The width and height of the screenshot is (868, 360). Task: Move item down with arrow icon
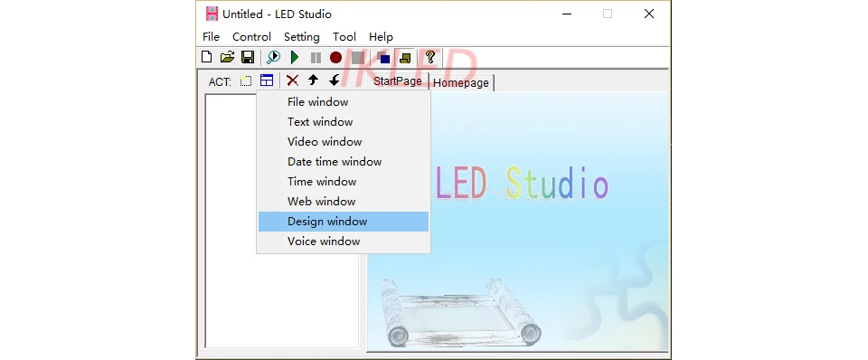[x=335, y=81]
